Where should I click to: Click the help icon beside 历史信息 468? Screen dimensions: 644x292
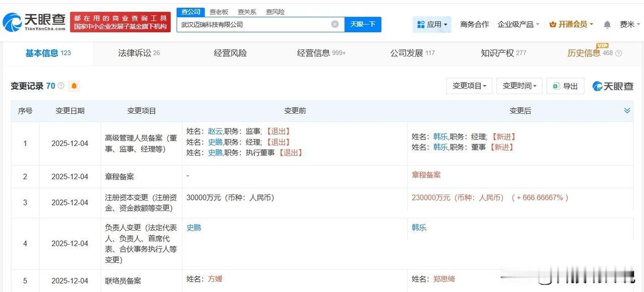pyautogui.click(x=619, y=53)
